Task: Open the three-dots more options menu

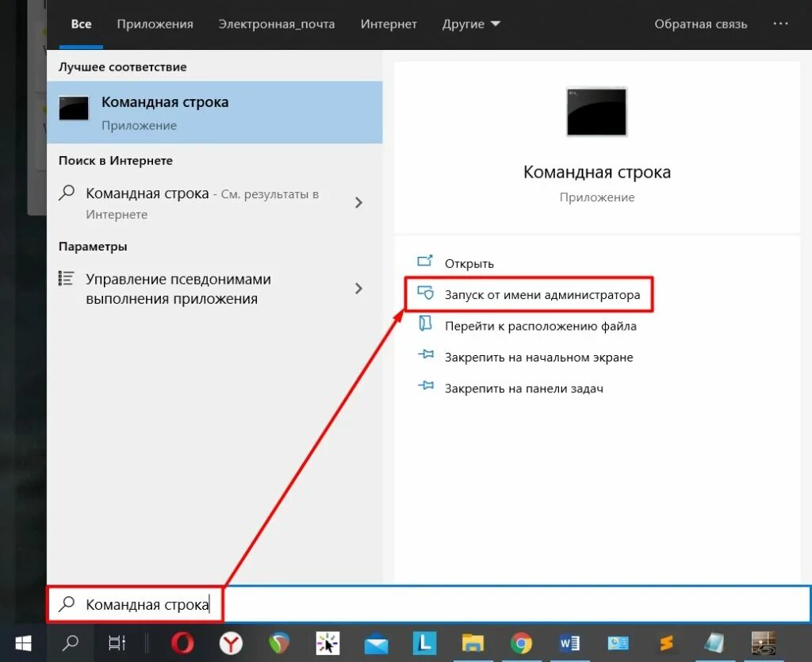Action: (780, 24)
